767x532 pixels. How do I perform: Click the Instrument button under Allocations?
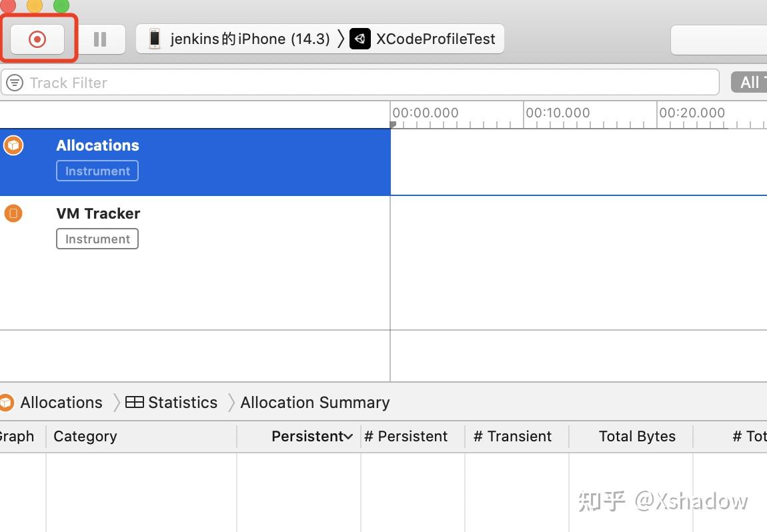coord(97,171)
